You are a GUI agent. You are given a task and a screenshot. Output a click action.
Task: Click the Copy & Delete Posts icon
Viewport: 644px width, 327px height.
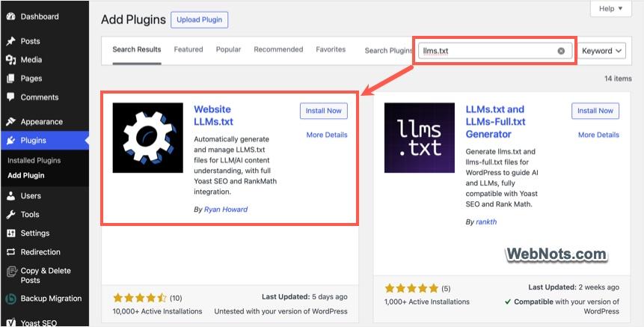[11, 272]
